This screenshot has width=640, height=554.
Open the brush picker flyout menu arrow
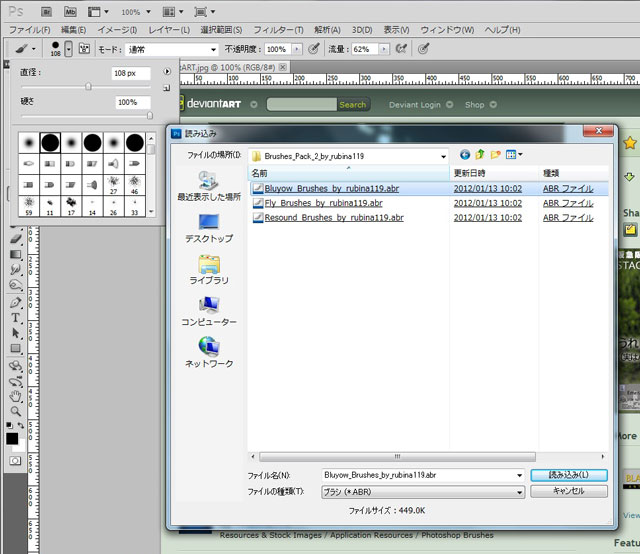point(167,71)
